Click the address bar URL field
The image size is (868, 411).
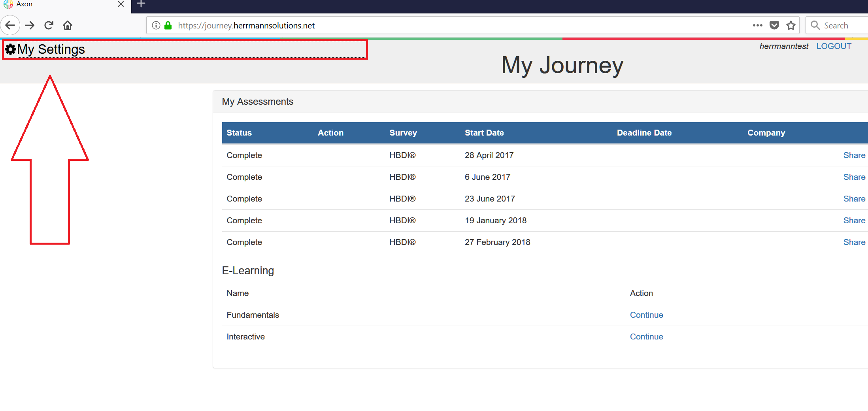[x=435, y=26]
